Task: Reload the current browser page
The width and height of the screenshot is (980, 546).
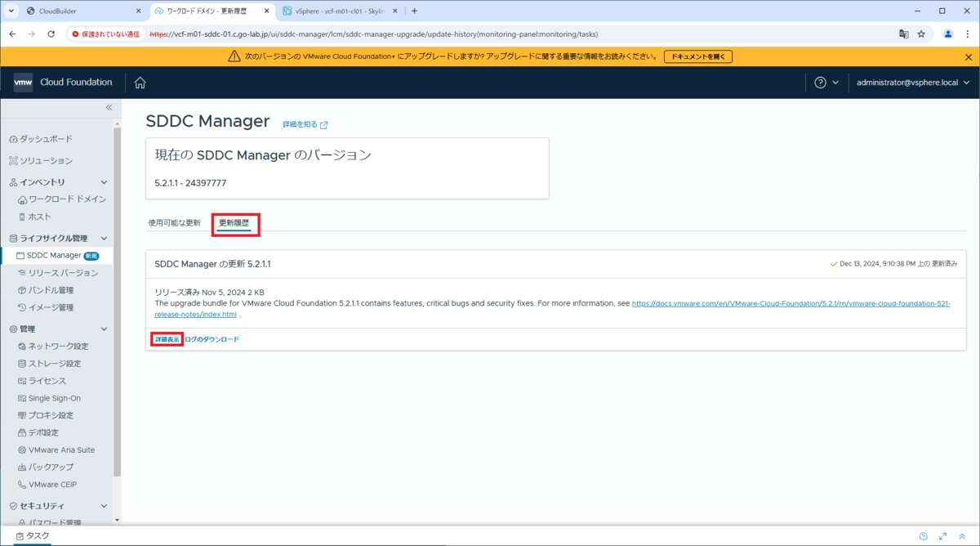Action: point(51,34)
